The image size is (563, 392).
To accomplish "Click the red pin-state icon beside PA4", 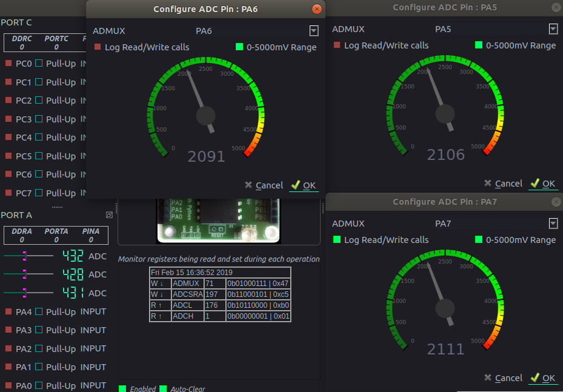I will [8, 311].
